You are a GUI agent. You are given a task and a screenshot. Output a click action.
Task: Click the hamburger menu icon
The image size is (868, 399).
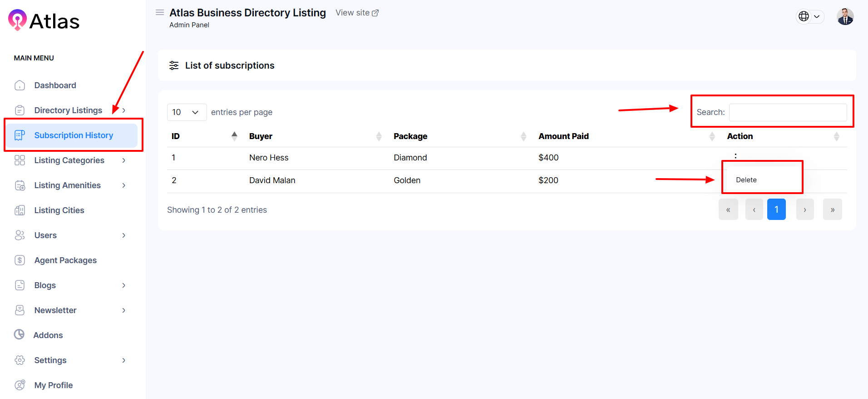(x=160, y=13)
